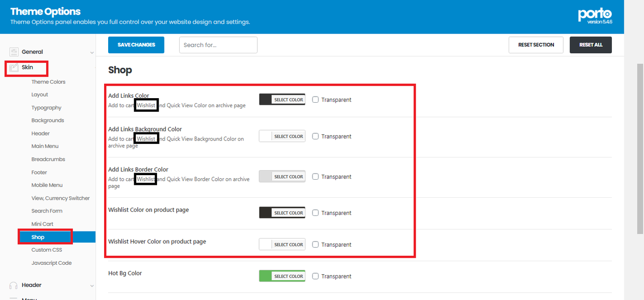Click the Reset All button
644x300 pixels.
coord(591,45)
